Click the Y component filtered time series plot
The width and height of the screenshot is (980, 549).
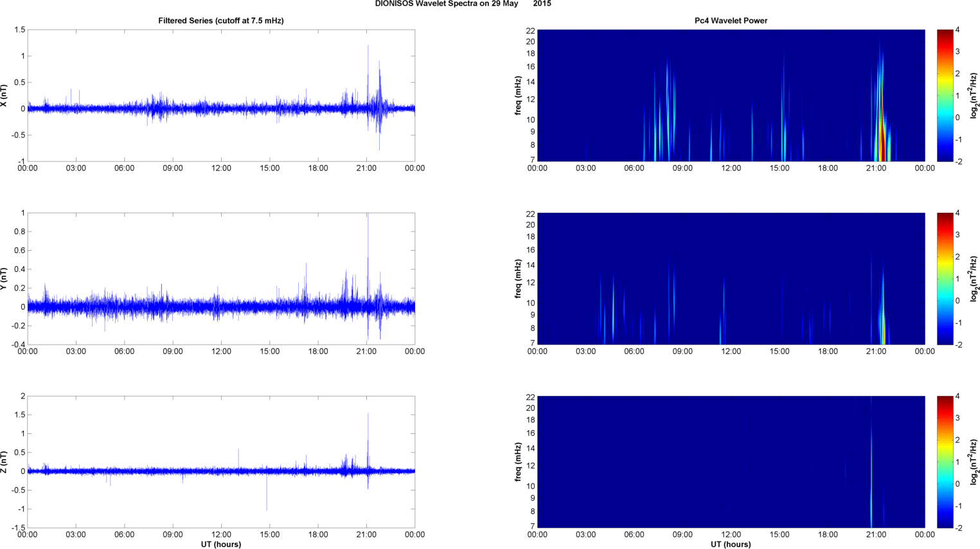click(x=221, y=278)
